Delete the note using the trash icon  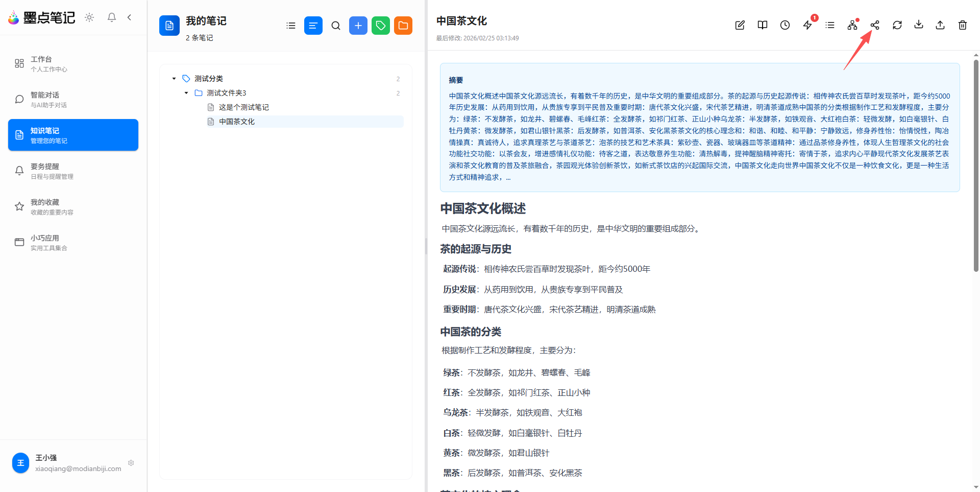962,25
